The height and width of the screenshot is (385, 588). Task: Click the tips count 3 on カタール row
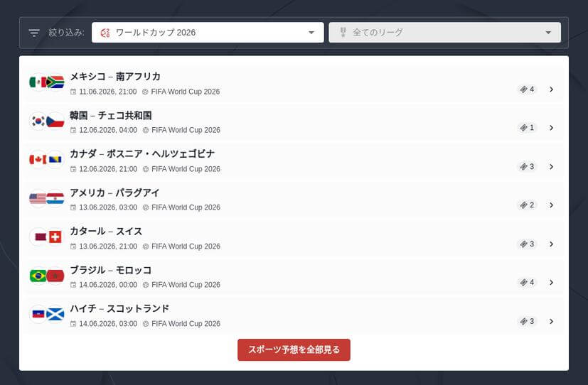[x=527, y=244]
